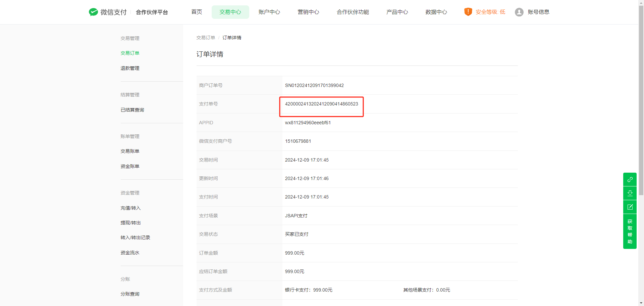The image size is (644, 306).
Task: Open 产品中心 in top navigation
Action: click(x=397, y=12)
